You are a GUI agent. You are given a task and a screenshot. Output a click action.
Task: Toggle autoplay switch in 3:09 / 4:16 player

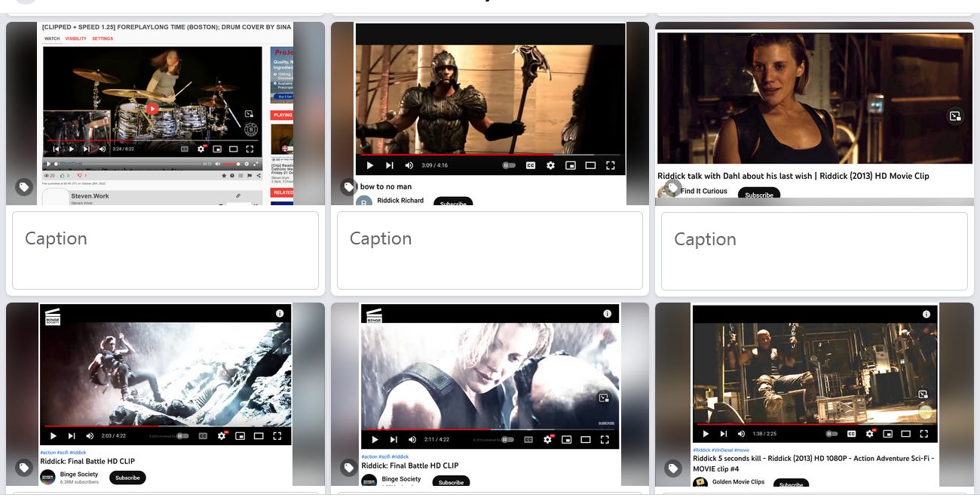509,165
